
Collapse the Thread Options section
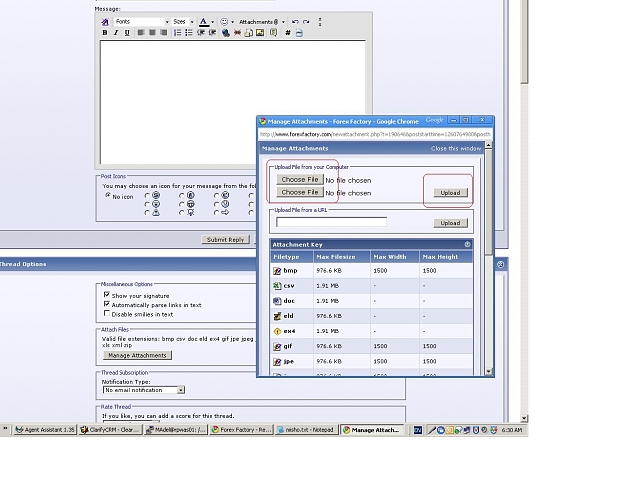tap(501, 264)
